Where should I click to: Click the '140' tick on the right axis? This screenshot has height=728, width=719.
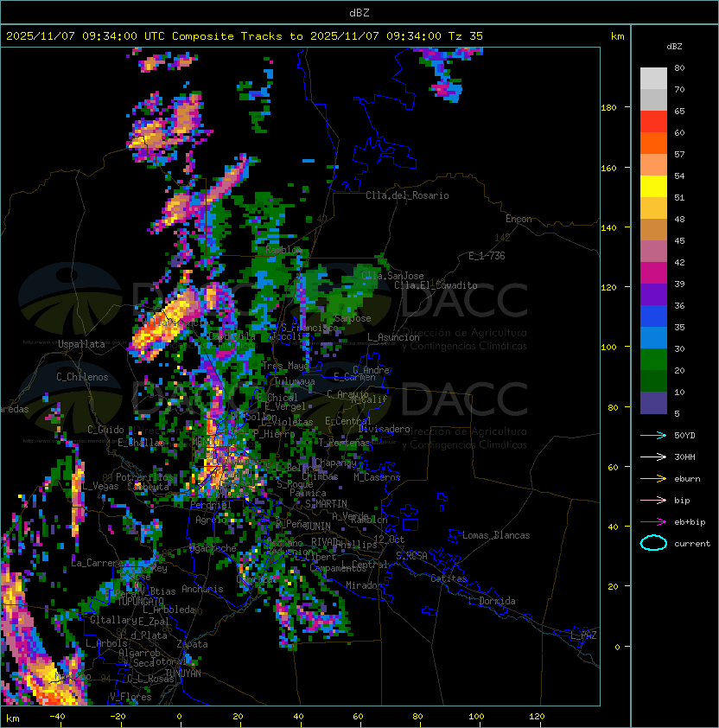point(608,228)
